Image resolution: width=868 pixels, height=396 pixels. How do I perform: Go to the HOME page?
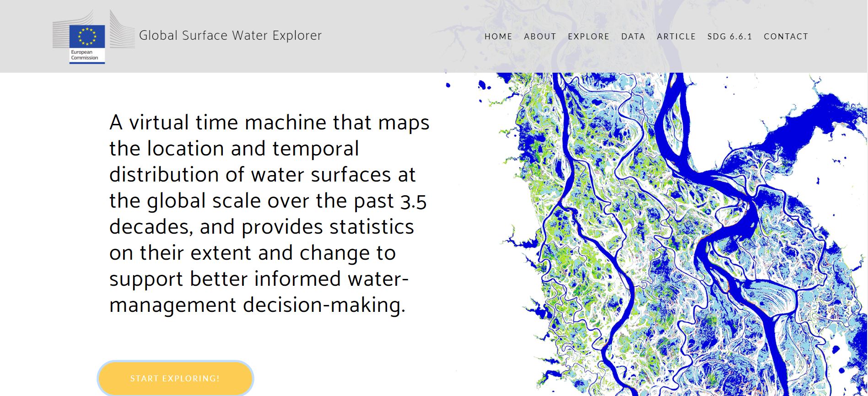pos(498,37)
